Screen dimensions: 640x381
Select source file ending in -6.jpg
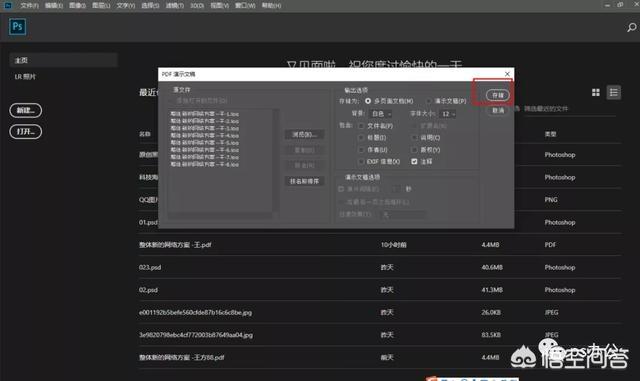point(205,150)
